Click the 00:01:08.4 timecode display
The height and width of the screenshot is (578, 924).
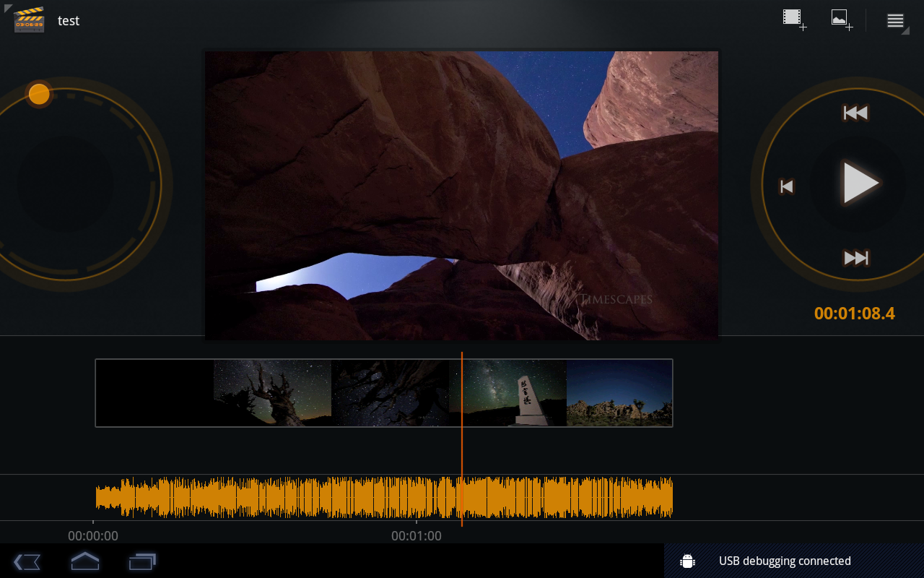[855, 314]
